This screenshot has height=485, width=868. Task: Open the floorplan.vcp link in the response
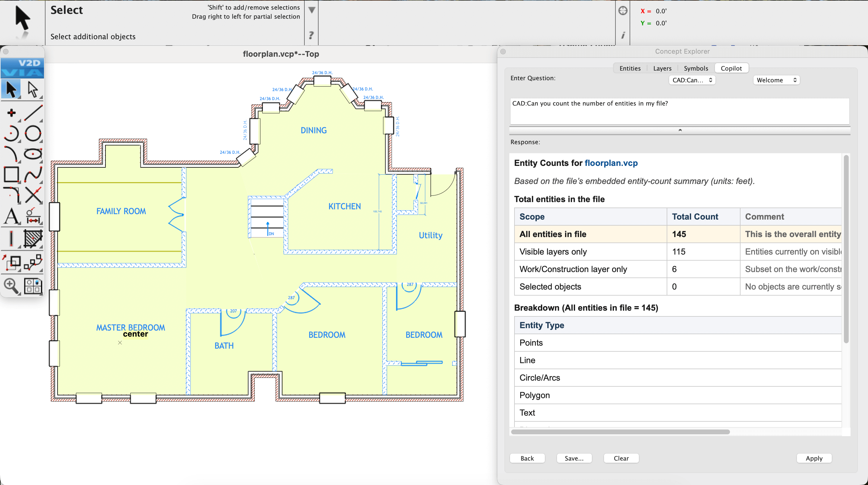611,163
